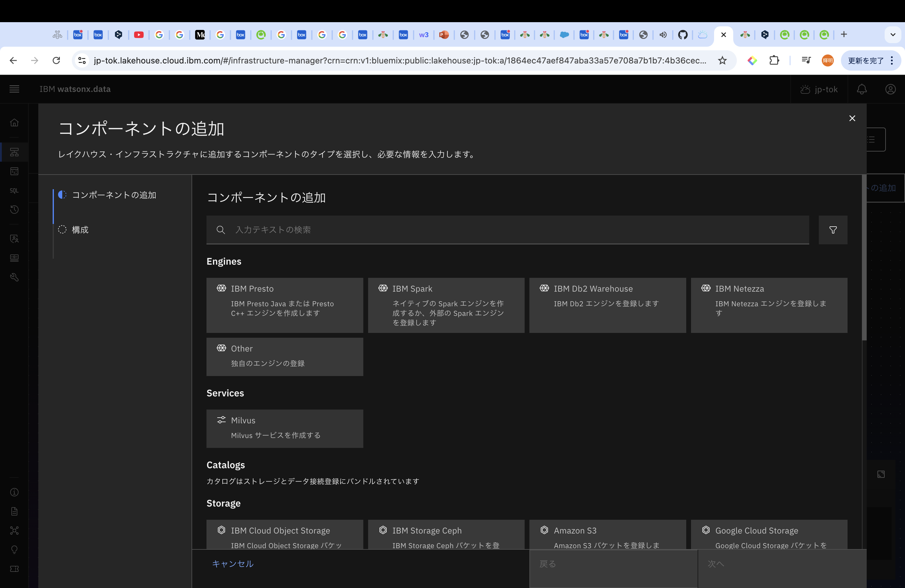The height and width of the screenshot is (588, 905).
Task: Open query history sidebar icon
Action: pos(14,210)
